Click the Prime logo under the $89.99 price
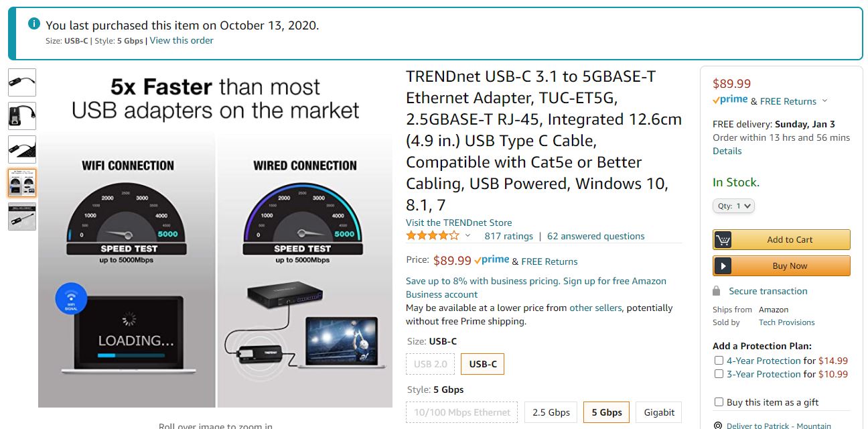868x429 pixels. click(730, 101)
